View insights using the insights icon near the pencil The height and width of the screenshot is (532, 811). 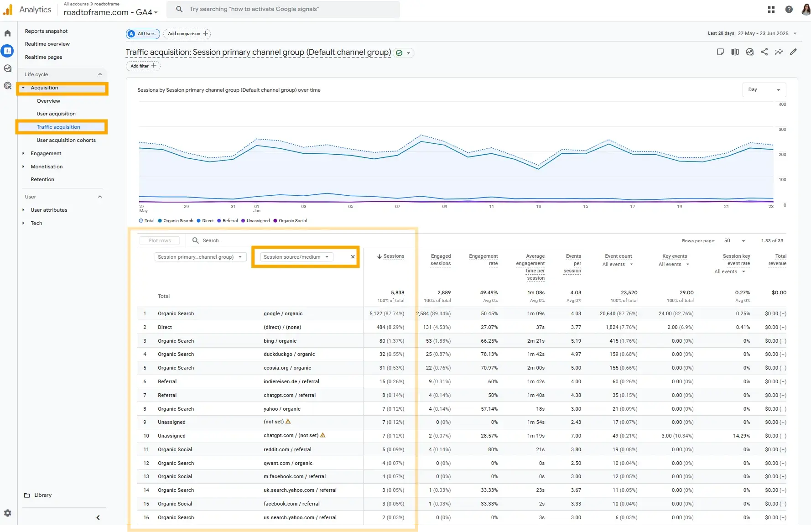point(779,52)
